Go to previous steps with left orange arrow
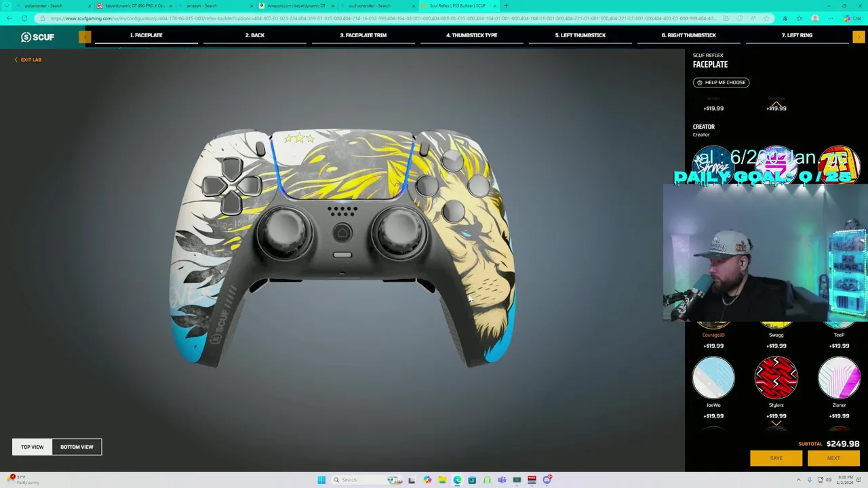 click(85, 37)
